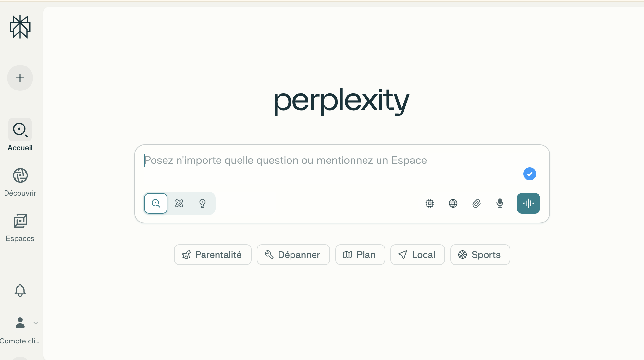Set search sources with globe icon
Viewport: 644px width, 360px height.
(x=453, y=203)
